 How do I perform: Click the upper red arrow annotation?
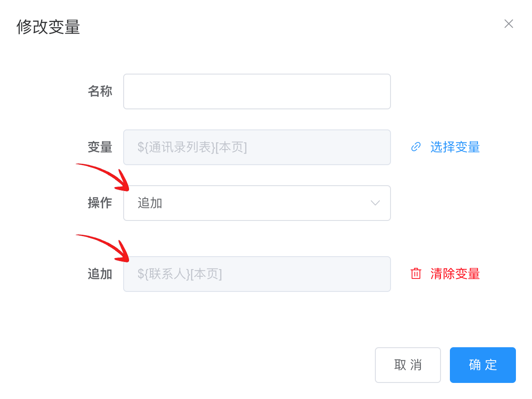(x=104, y=177)
